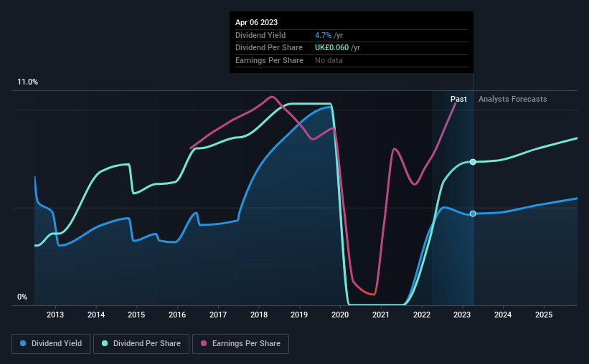This screenshot has height=364, width=589.
Task: Click the 2024 x-axis label
Action: (503, 315)
